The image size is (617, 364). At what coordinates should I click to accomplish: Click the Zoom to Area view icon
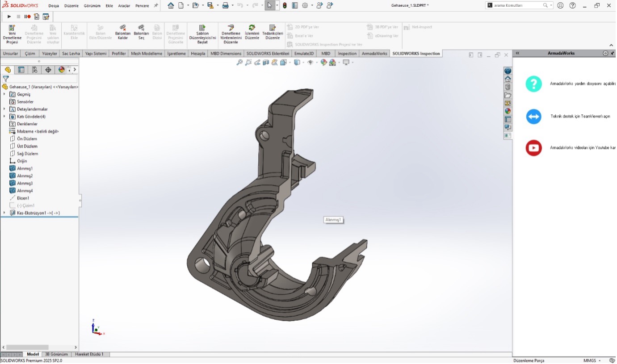click(248, 63)
